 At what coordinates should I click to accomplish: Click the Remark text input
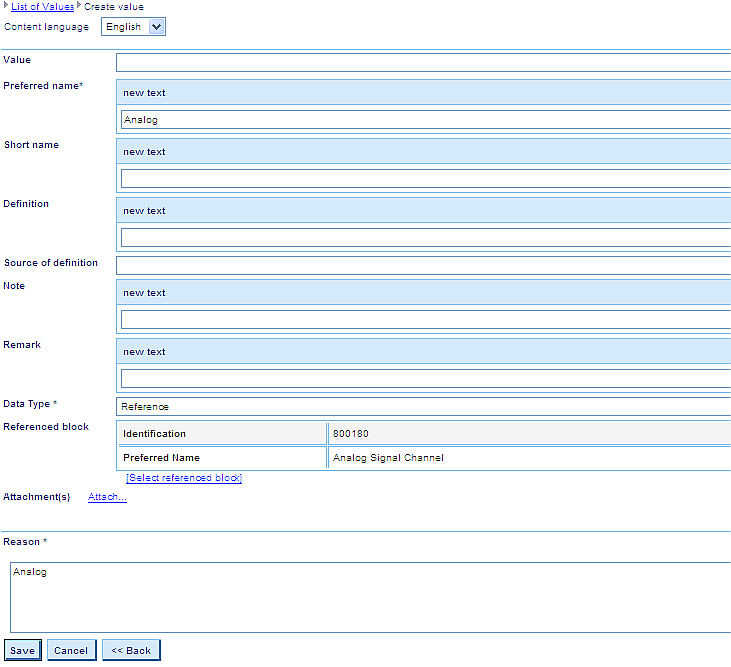tap(426, 379)
